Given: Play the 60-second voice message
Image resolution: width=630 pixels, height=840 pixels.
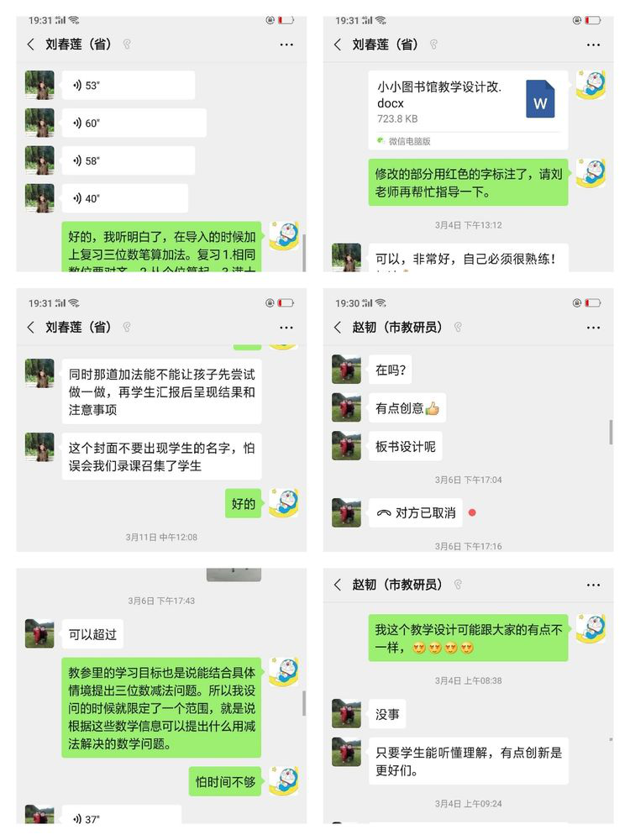Looking at the screenshot, I should click(x=134, y=123).
